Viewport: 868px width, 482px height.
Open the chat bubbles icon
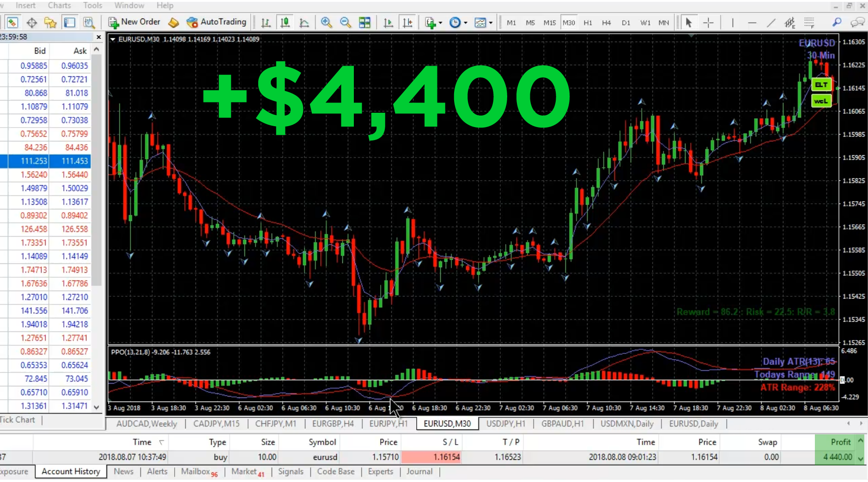[x=858, y=22]
